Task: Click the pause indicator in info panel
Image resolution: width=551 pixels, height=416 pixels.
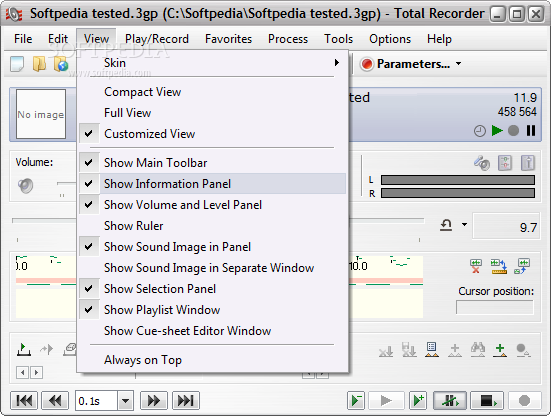Action: [531, 130]
